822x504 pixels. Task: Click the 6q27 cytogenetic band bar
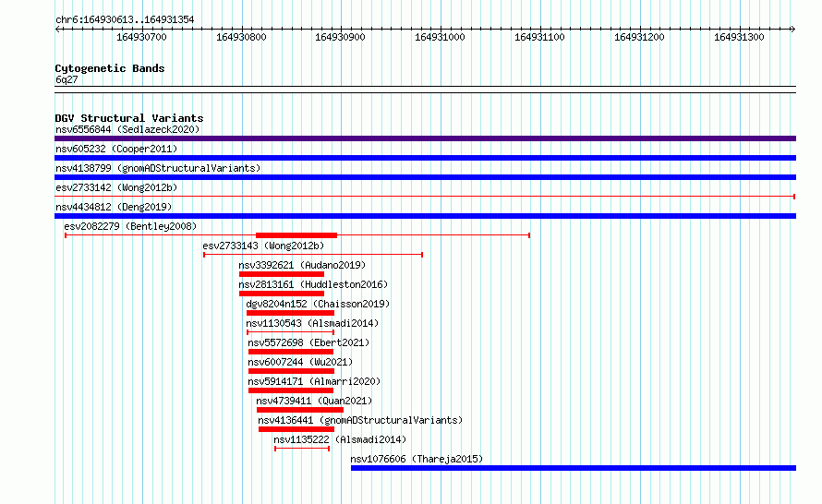[x=425, y=90]
